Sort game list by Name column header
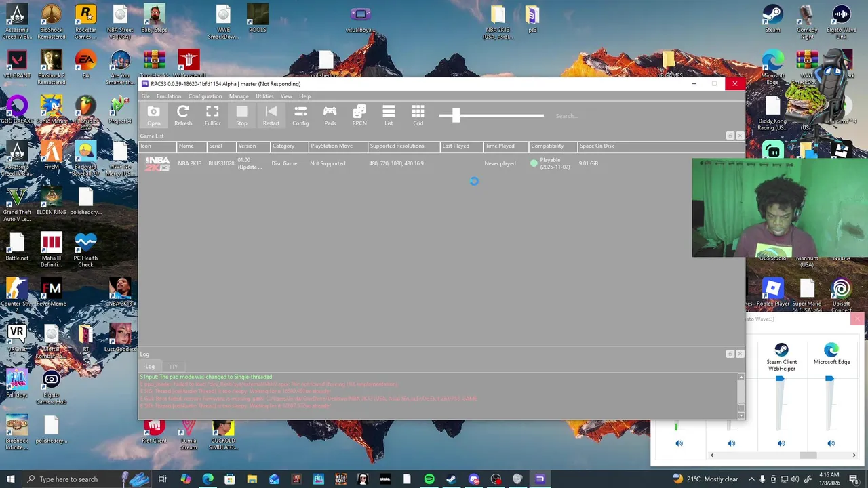Viewport: 868px width, 488px height. [x=191, y=146]
